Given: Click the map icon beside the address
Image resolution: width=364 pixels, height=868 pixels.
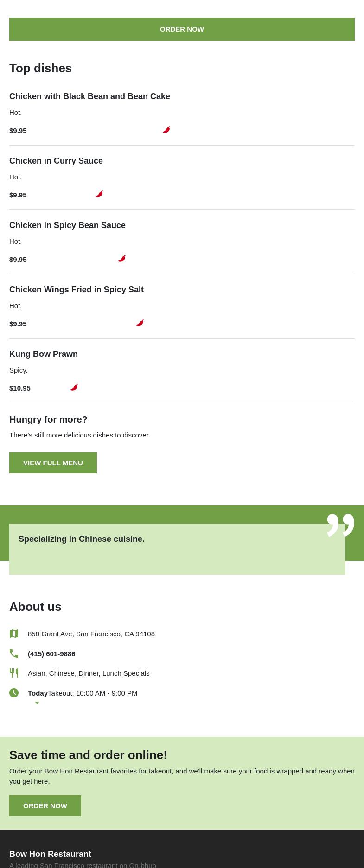Looking at the screenshot, I should (x=14, y=634).
